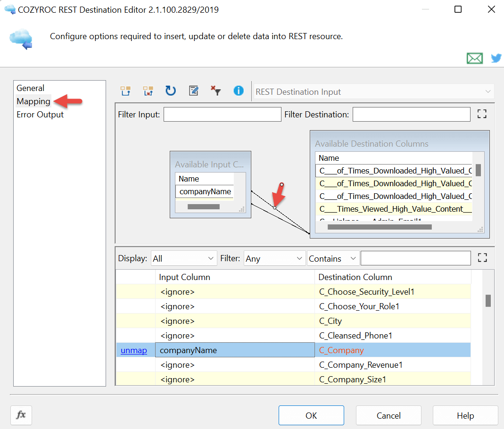Maximize the mapping grid panel
Image resolution: width=504 pixels, height=429 pixels.
(x=482, y=257)
